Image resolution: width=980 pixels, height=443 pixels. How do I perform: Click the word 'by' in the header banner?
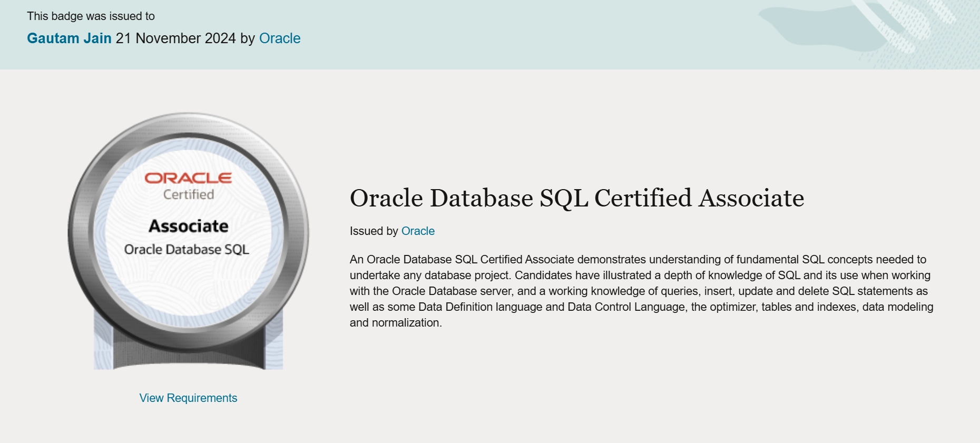point(248,38)
